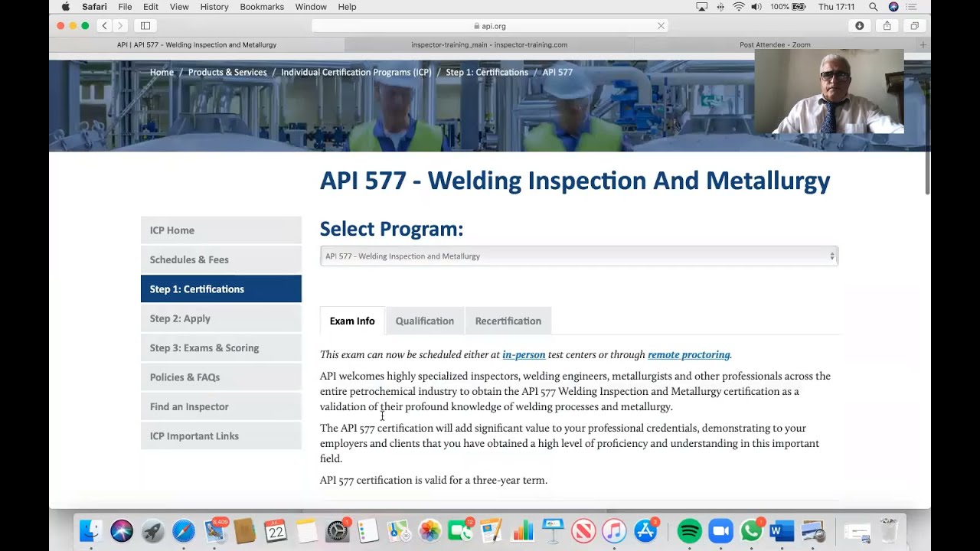The height and width of the screenshot is (551, 980).
Task: Open Safari's Downloads button
Action: (860, 25)
